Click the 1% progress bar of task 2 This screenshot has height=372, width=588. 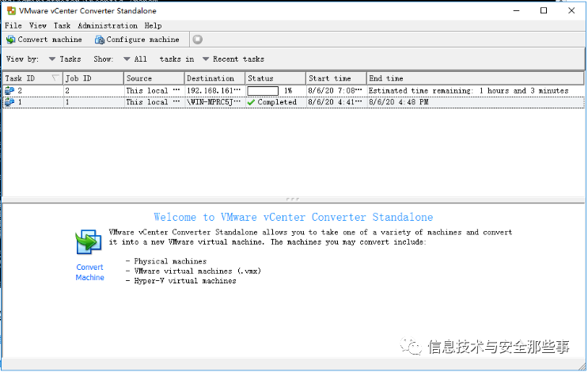pos(263,91)
